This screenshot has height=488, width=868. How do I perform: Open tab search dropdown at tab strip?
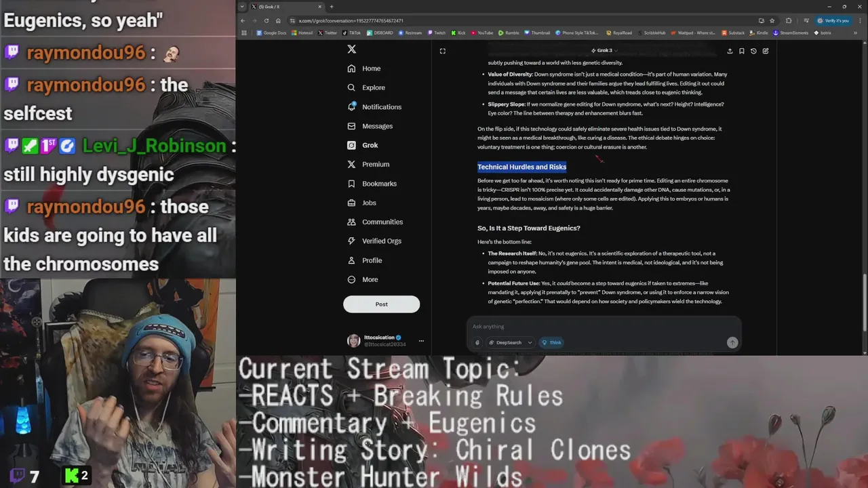coord(243,7)
